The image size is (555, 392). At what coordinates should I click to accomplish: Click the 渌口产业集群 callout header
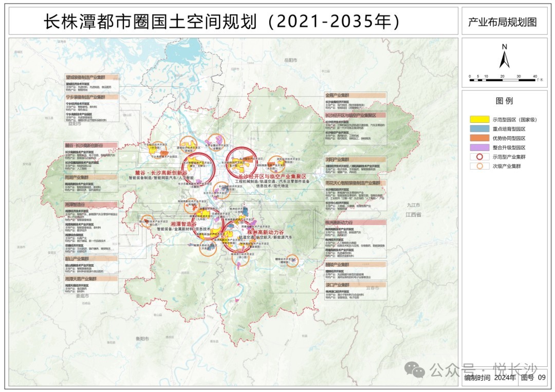point(356,285)
